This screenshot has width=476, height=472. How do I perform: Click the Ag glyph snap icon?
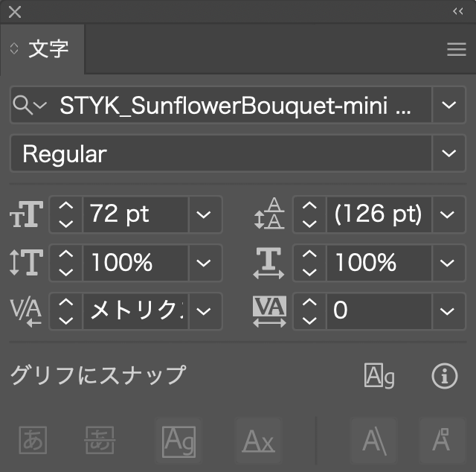point(379,376)
